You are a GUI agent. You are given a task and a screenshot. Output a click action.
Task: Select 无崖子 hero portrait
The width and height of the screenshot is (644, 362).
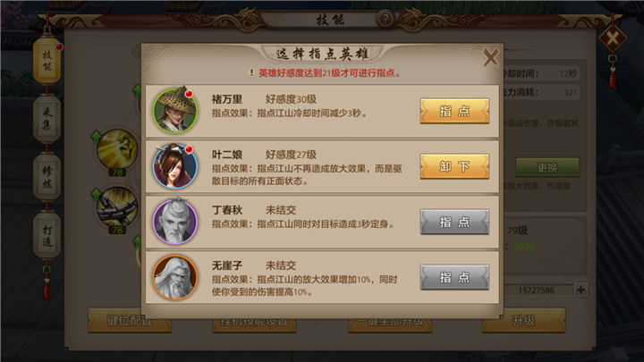175,277
